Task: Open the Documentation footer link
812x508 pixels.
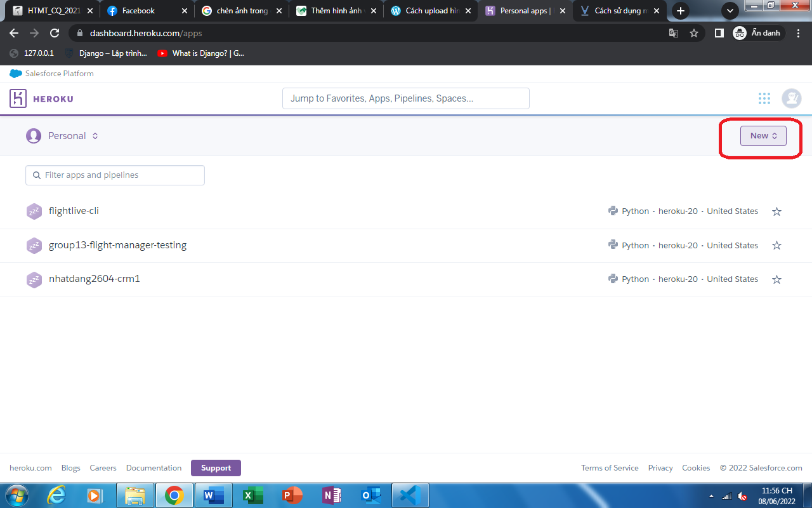Action: tap(154, 468)
